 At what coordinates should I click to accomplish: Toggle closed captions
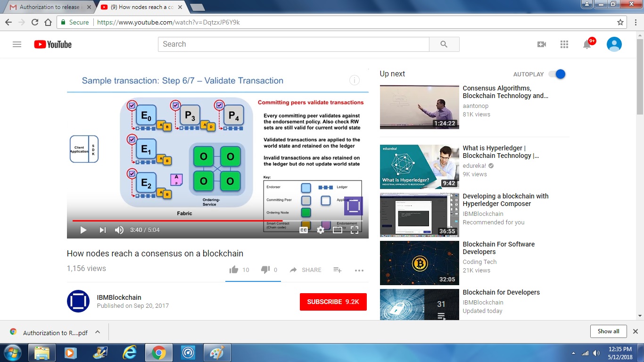pos(304,230)
